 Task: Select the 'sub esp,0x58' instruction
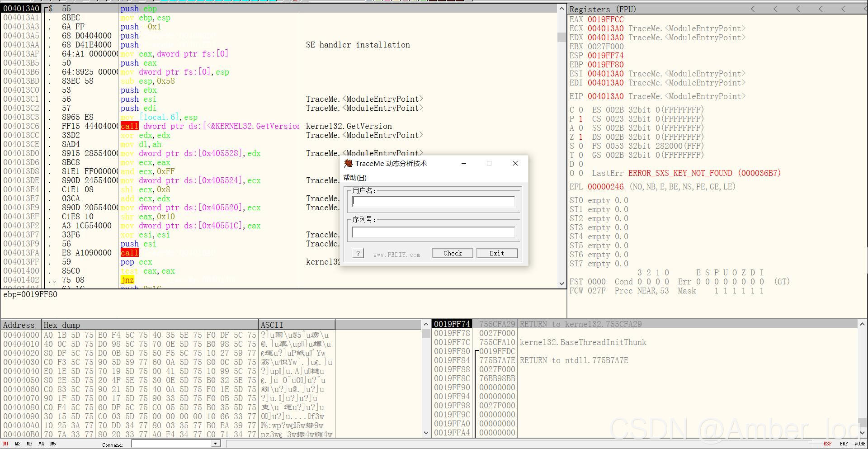click(147, 81)
